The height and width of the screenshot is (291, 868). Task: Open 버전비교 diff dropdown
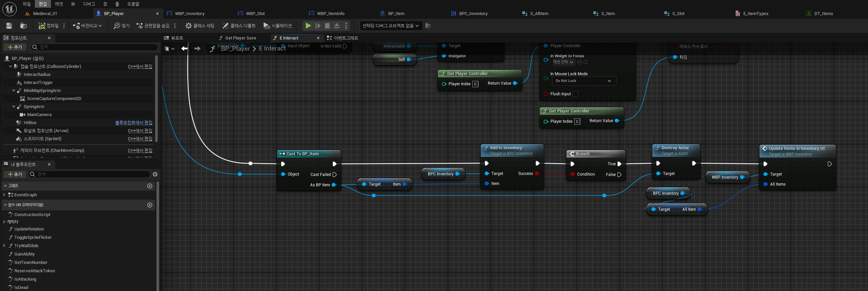click(87, 26)
